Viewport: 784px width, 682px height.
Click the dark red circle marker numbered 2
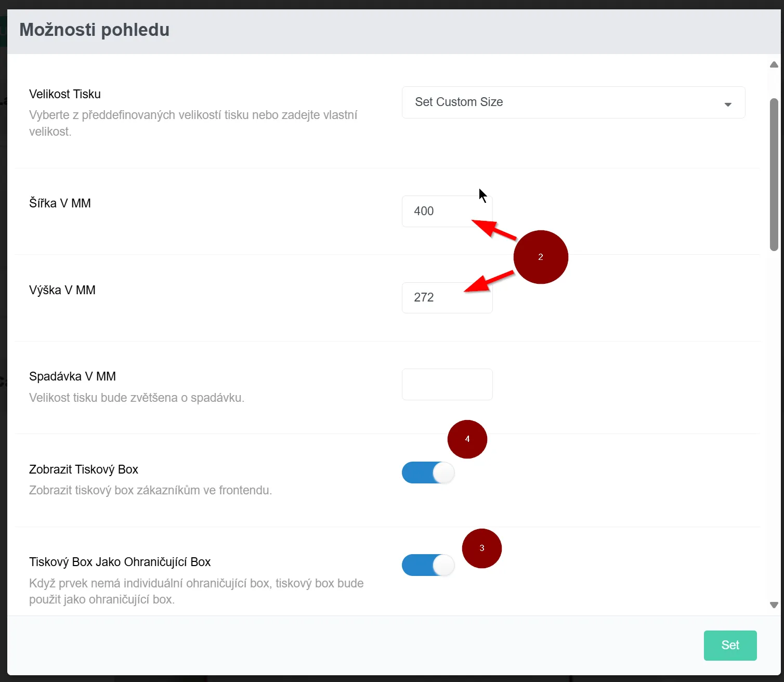(541, 257)
